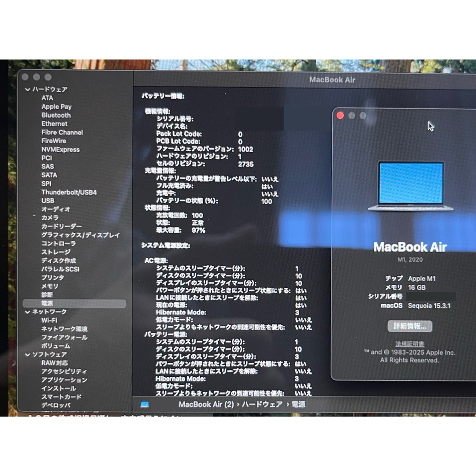
Task: Click ハードウェア in the path bar
Action: click(x=262, y=405)
